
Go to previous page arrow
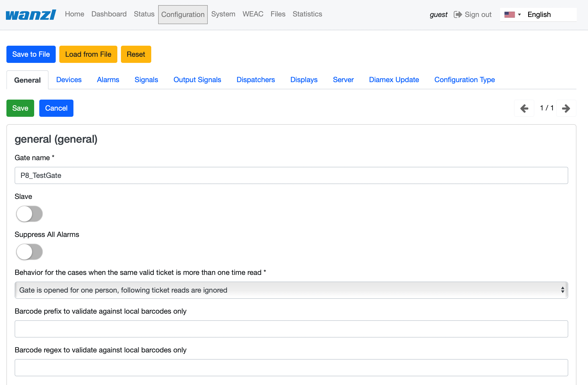point(524,108)
